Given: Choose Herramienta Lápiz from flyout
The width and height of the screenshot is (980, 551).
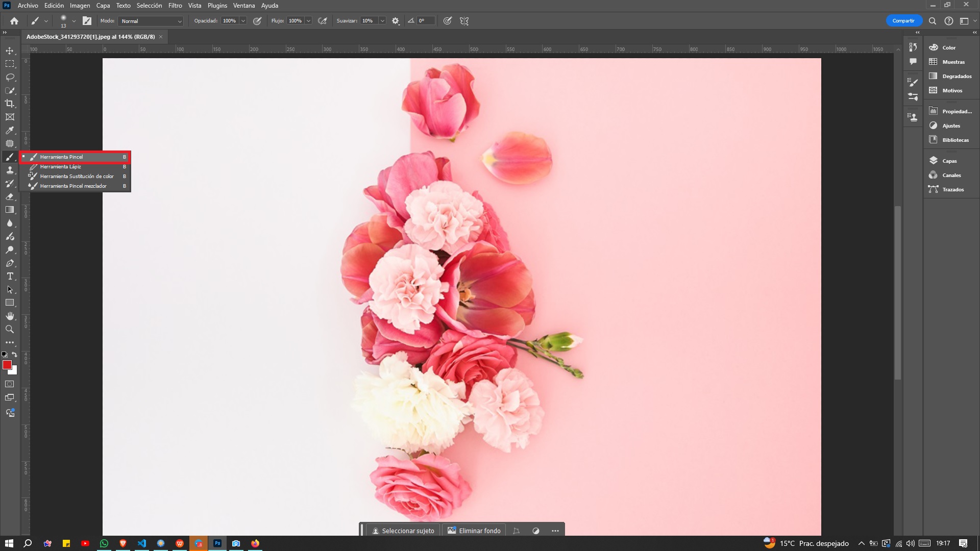Looking at the screenshot, I should coord(76,167).
